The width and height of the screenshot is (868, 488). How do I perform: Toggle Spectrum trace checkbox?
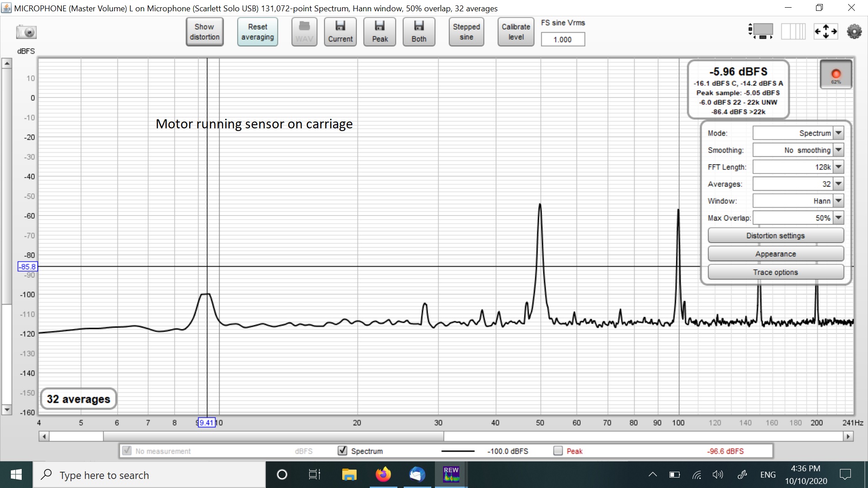[343, 450]
